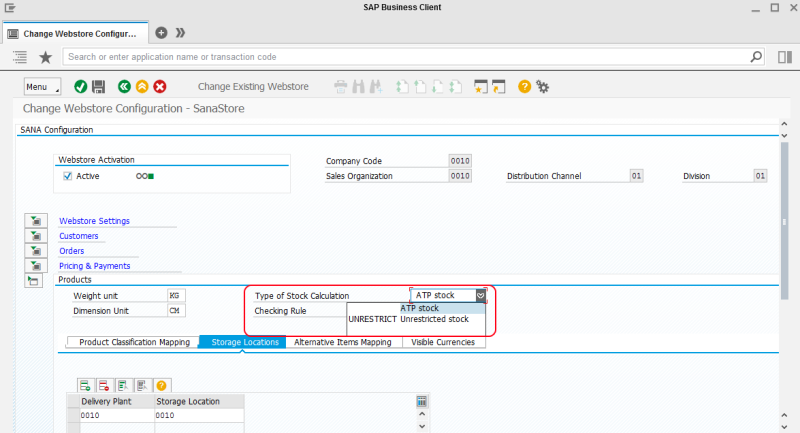Switch to Storage Locations tab
800x433 pixels.
[243, 342]
